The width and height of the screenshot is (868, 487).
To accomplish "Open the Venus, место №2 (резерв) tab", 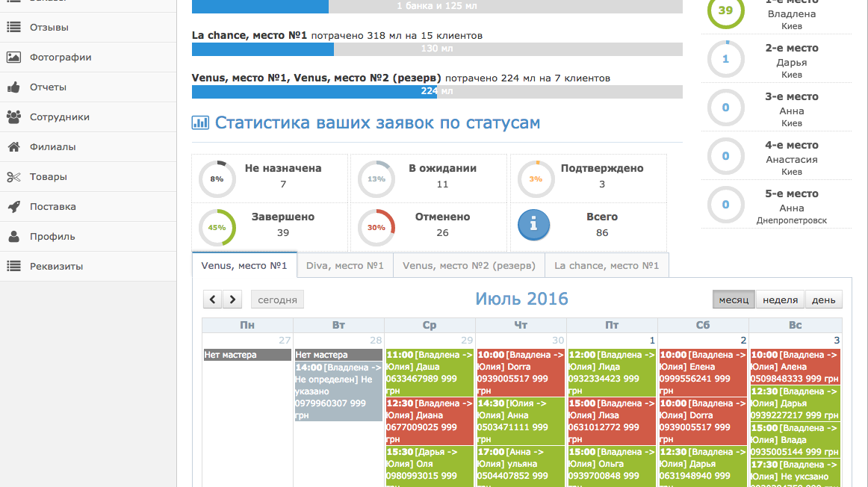I will coord(469,265).
